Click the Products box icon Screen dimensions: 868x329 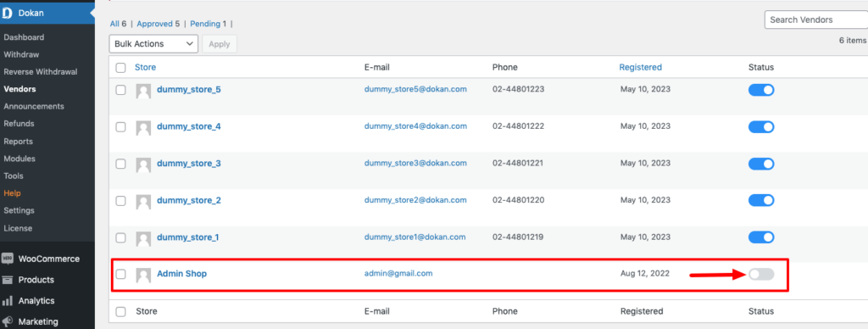tap(8, 280)
